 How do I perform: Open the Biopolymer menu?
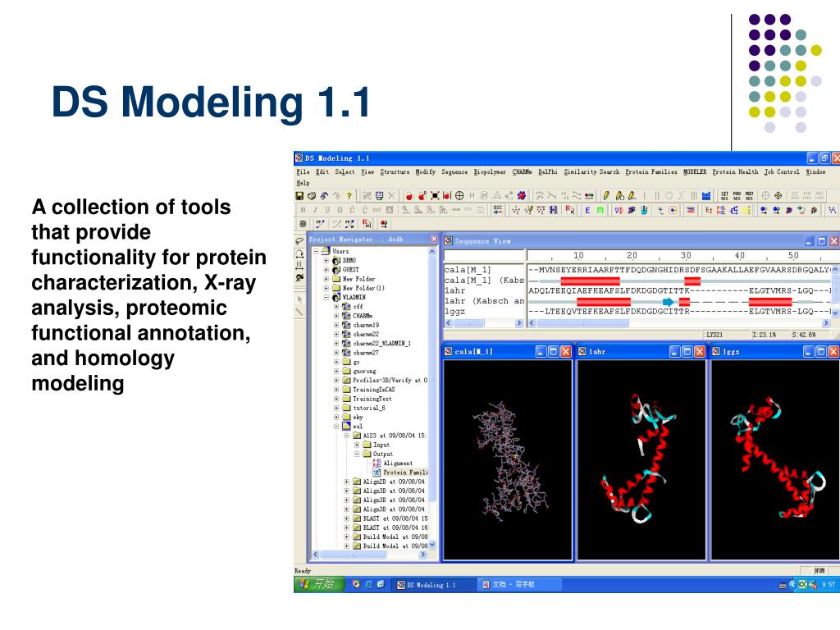point(490,172)
